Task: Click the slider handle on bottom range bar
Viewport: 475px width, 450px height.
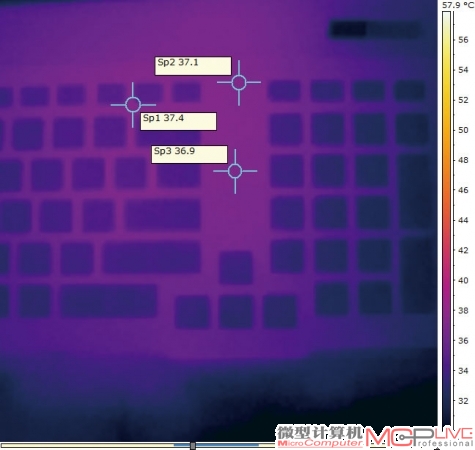Action: click(x=193, y=446)
